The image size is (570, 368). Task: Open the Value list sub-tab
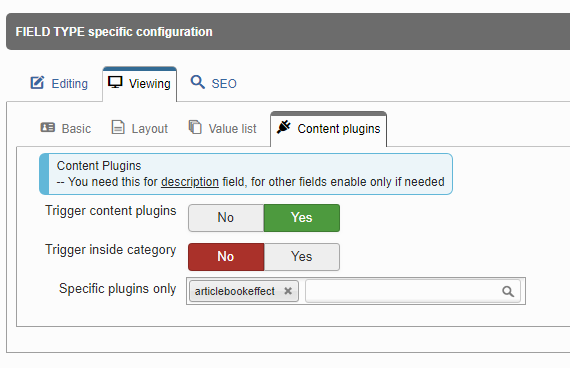[222, 128]
